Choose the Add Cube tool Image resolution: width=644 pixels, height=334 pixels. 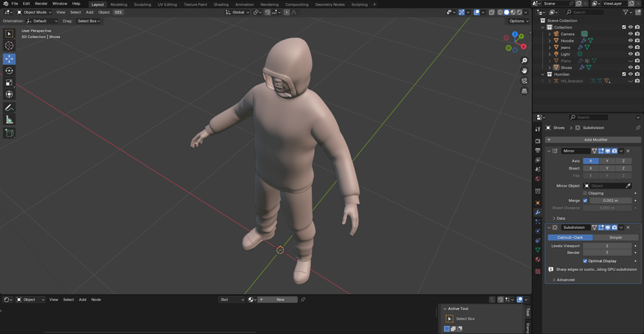[9, 133]
